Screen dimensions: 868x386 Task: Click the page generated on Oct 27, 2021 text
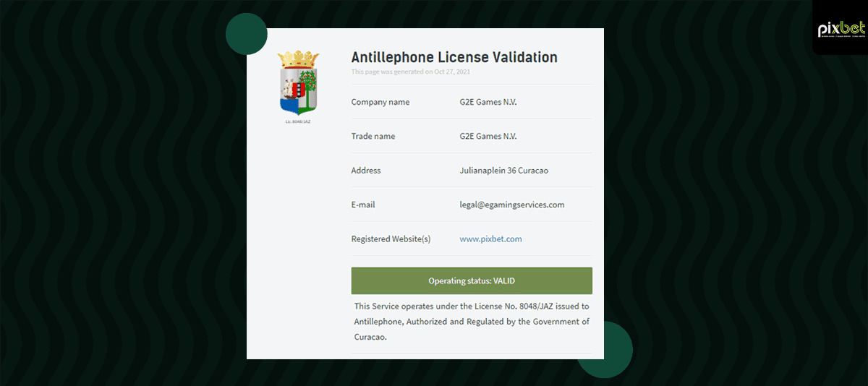click(x=411, y=72)
